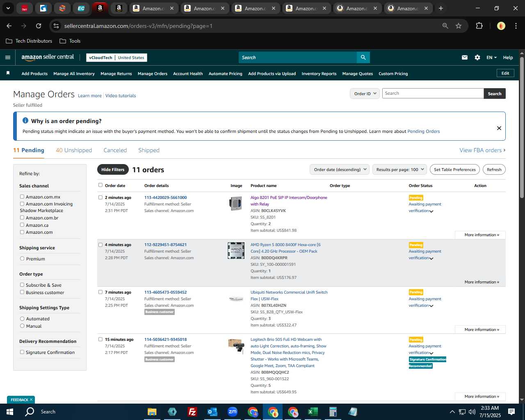The image size is (525, 420).
Task: Click the browser zoom magnifier icon
Action: [445, 26]
